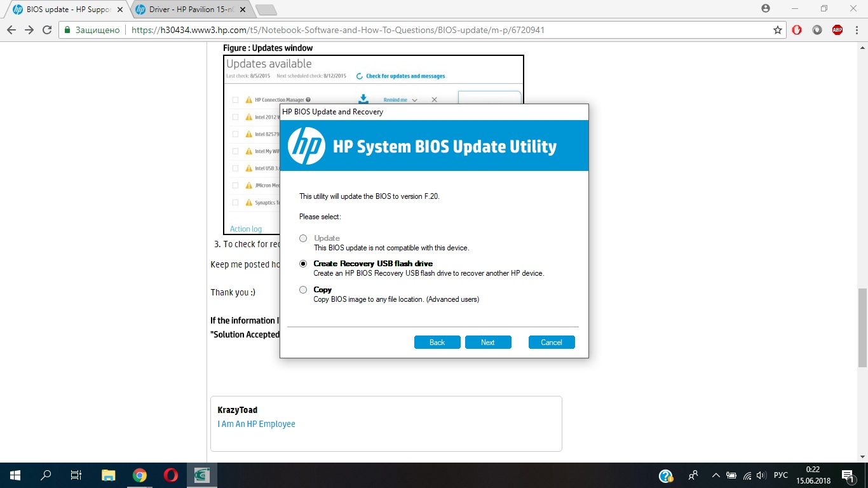868x488 pixels.
Task: Open Task View from the taskbar
Action: pos(76,475)
